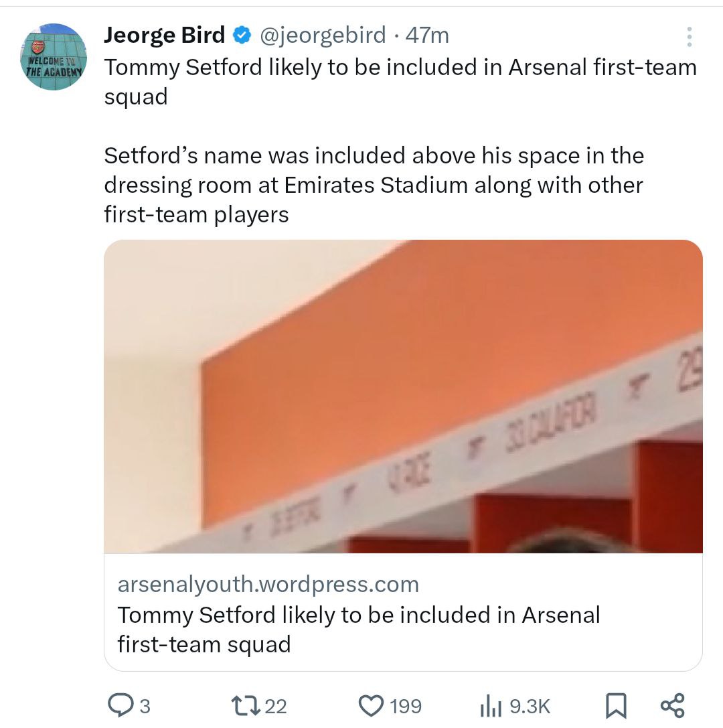The width and height of the screenshot is (723, 728).
Task: Share the tweet using the share icon
Action: pyautogui.click(x=672, y=705)
